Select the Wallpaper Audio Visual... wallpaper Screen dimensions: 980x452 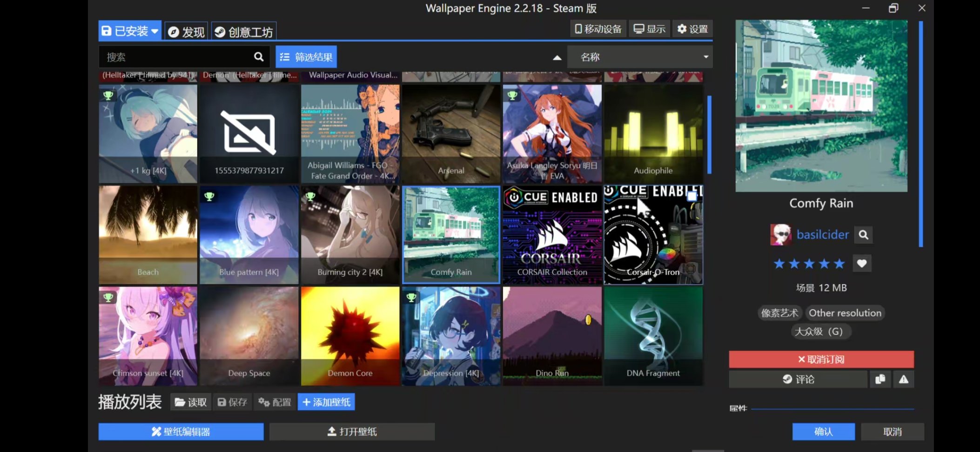point(350,76)
